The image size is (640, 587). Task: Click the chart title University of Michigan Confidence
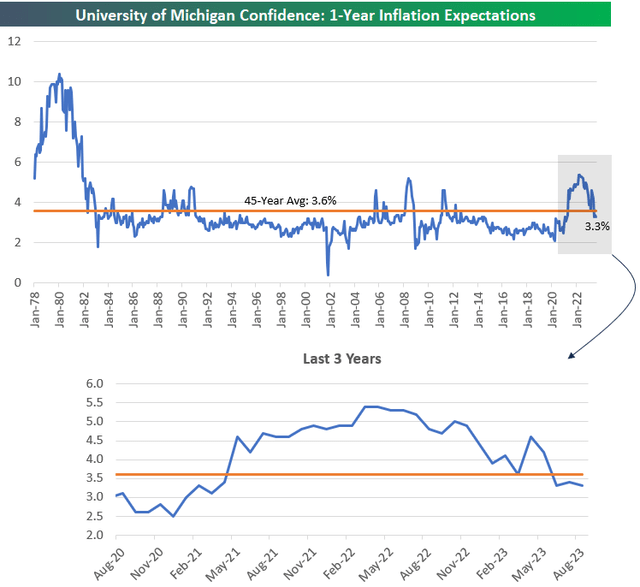tap(306, 15)
